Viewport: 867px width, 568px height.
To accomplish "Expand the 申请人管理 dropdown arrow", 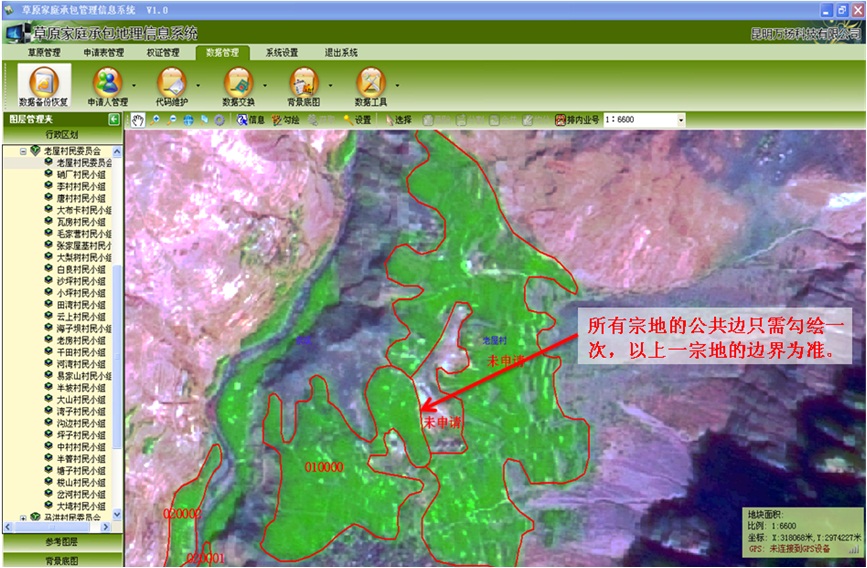I will tap(133, 84).
